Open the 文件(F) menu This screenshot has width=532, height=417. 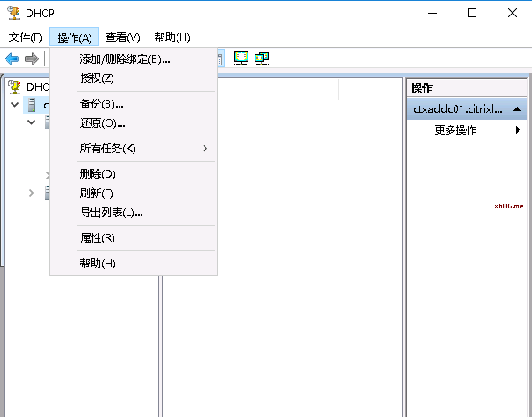click(x=25, y=37)
